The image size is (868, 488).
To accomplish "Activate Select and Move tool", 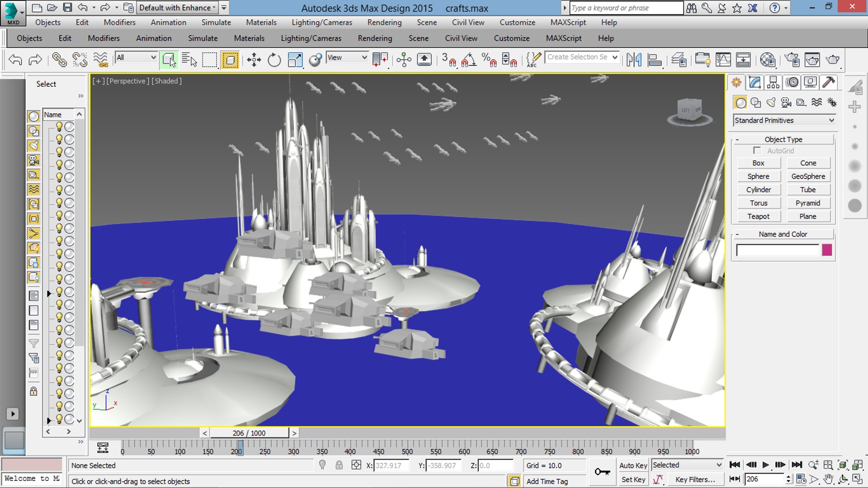I will [254, 60].
